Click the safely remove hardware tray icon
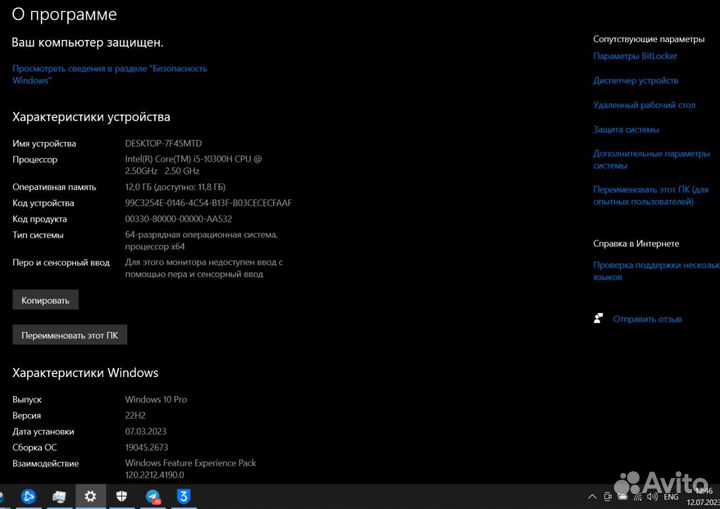This screenshot has width=720, height=509. point(608,497)
